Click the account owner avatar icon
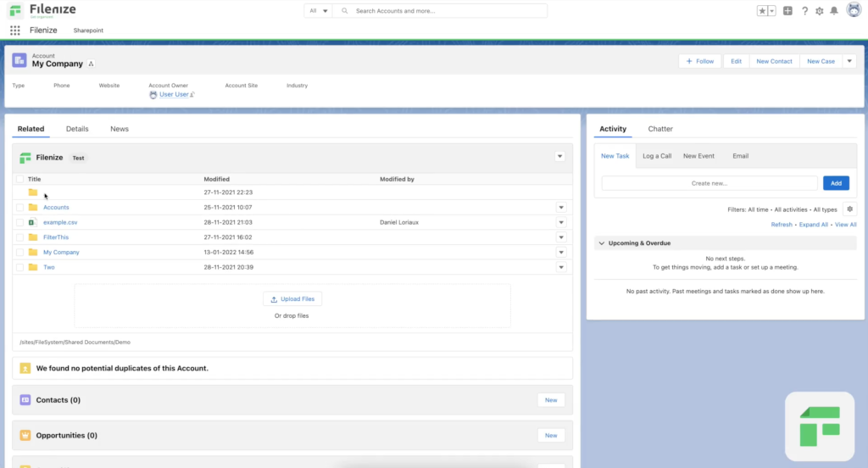Viewport: 868px width, 468px height. point(153,95)
